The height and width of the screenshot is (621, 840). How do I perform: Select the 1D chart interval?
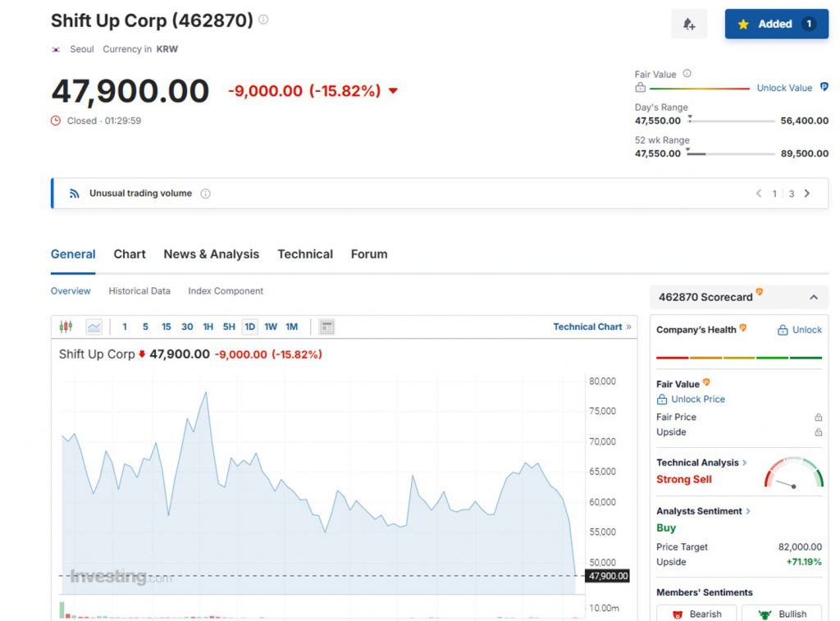pos(249,326)
